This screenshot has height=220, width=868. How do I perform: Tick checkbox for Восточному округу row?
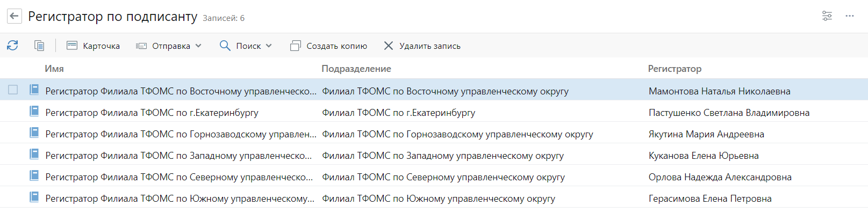pyautogui.click(x=13, y=90)
